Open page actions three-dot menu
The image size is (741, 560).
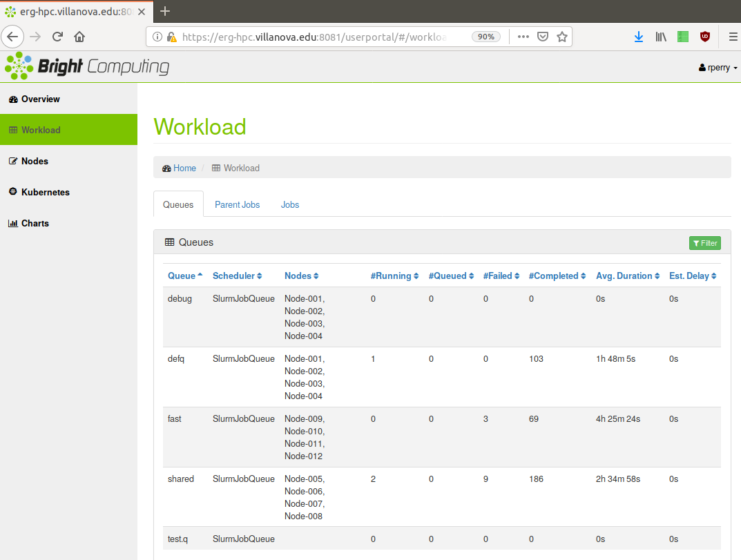523,37
